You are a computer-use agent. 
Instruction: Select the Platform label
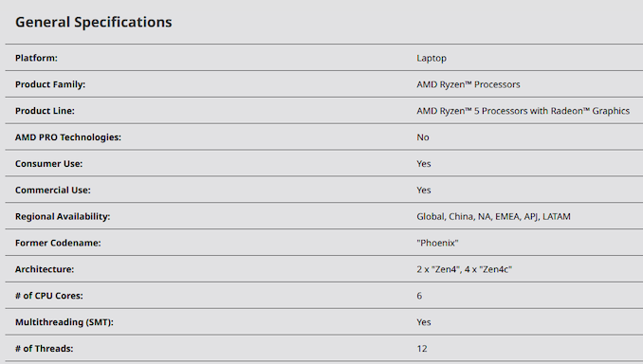[x=36, y=58]
